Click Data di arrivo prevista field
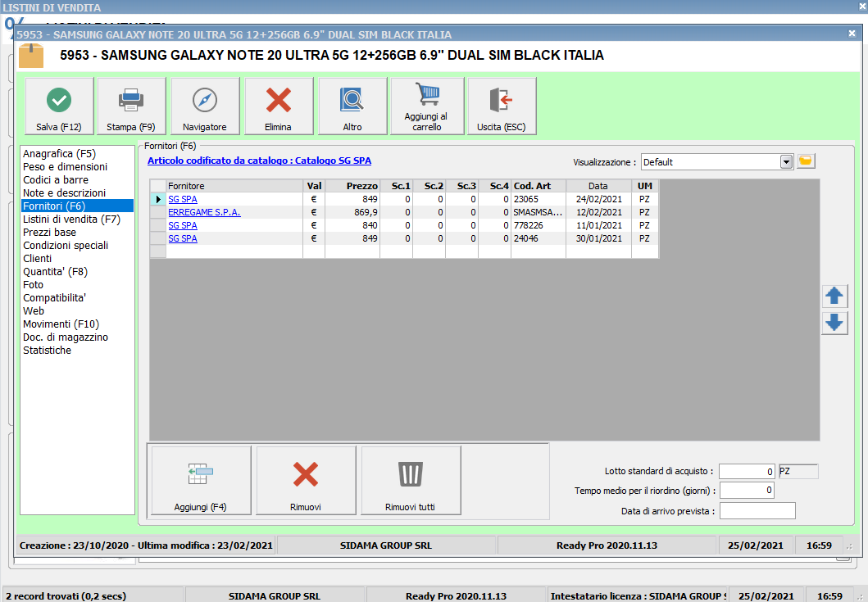868x602 pixels. click(757, 511)
